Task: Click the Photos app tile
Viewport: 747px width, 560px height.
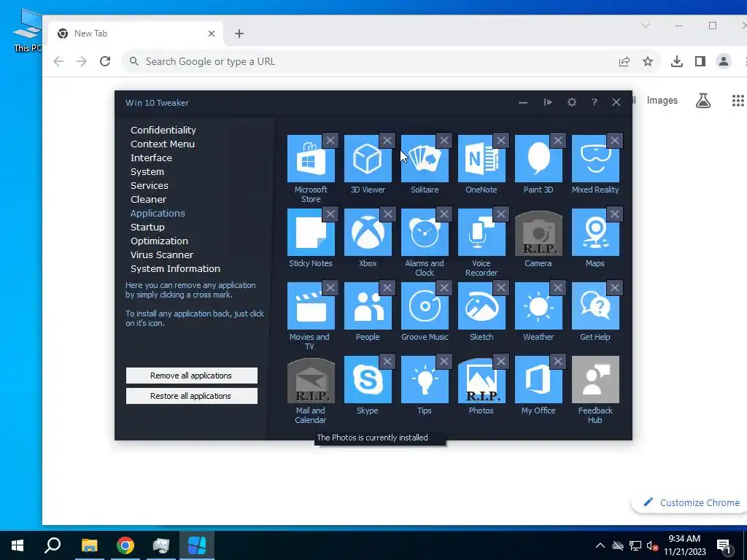Action: (481, 381)
